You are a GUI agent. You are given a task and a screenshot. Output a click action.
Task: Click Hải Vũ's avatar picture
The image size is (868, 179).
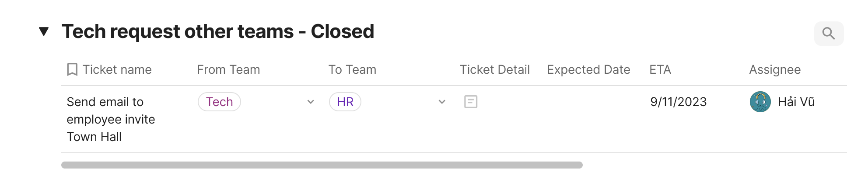[x=760, y=102]
